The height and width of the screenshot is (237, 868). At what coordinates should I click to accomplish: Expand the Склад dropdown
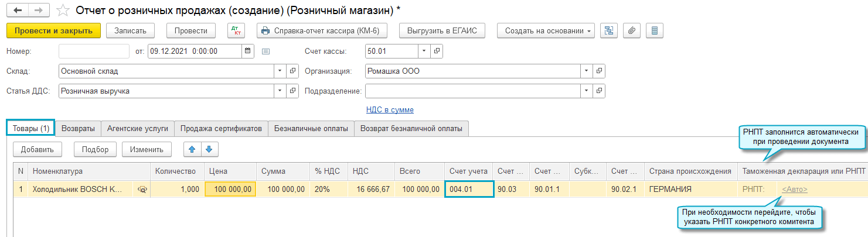(x=280, y=71)
